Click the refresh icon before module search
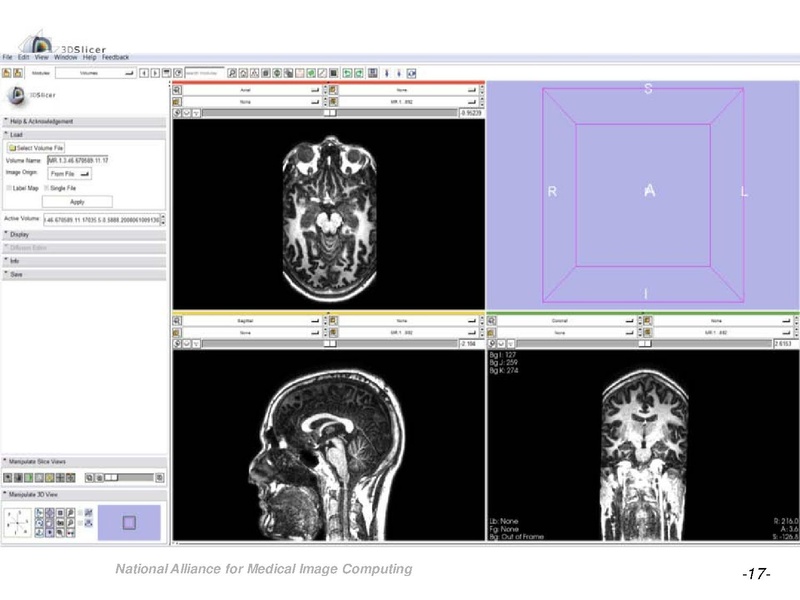Viewport: 800px width, 600px height. click(178, 73)
